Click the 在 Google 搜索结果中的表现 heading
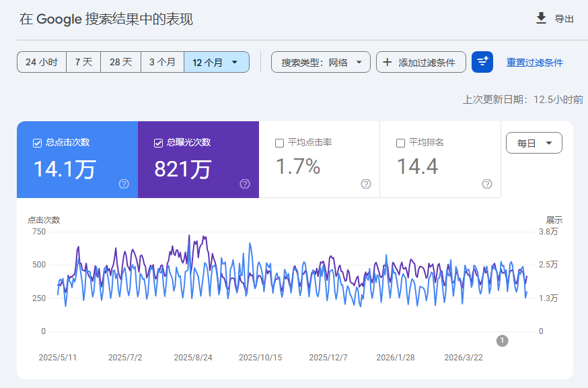 106,19
